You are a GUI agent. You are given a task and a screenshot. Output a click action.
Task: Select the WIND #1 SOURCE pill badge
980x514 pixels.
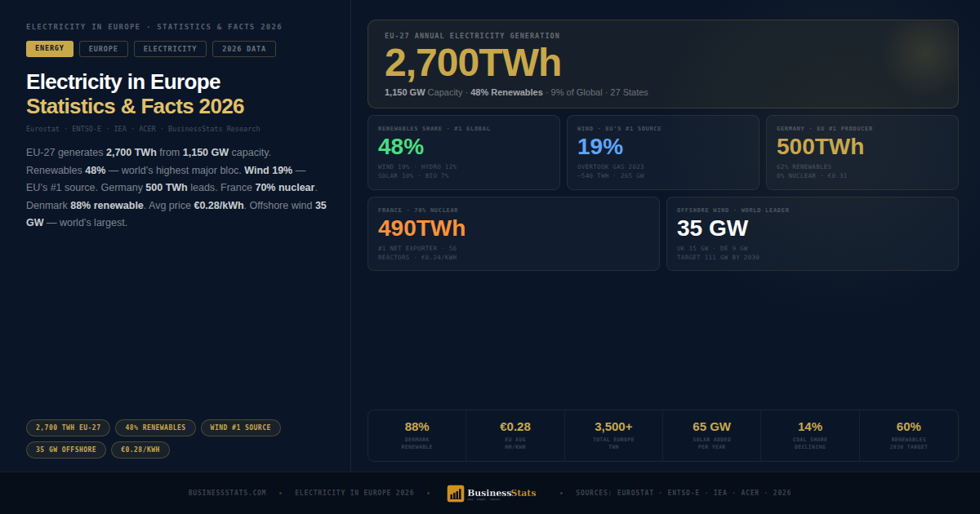click(241, 427)
